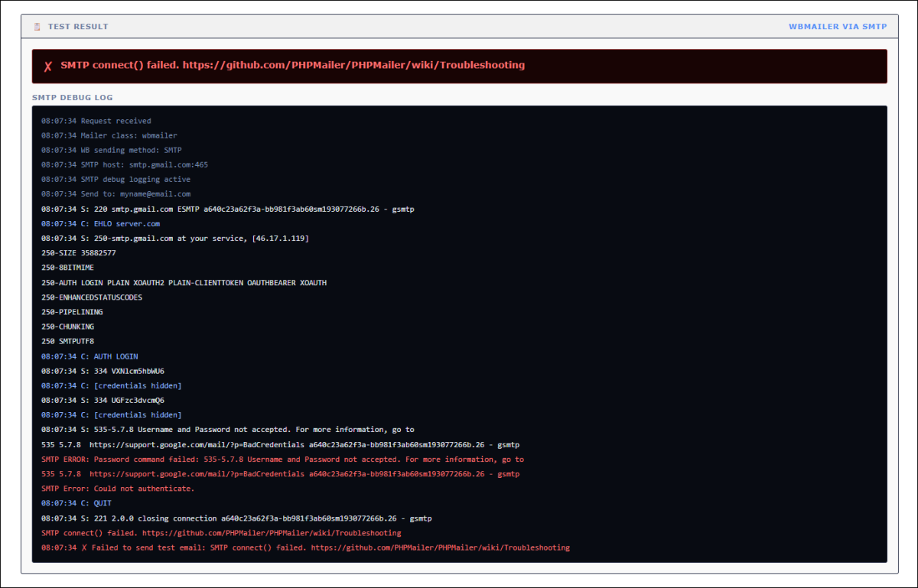Click the WBMAILER VIA SMTP label

click(x=838, y=27)
